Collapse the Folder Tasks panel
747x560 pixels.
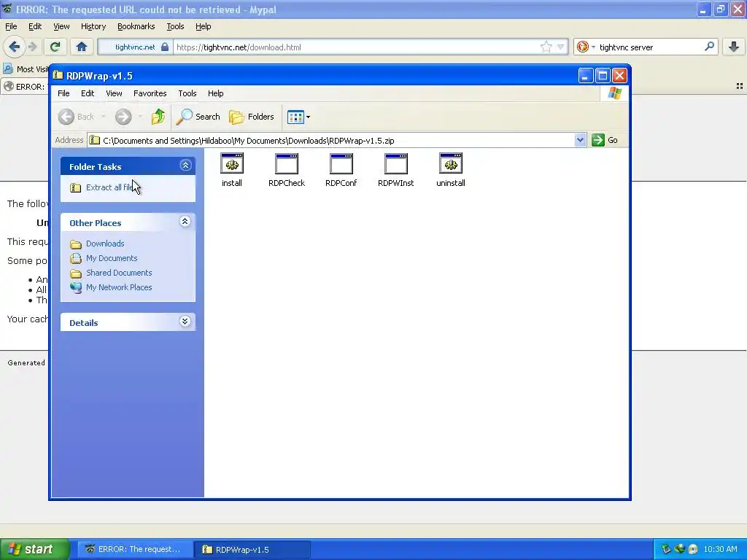pos(185,166)
